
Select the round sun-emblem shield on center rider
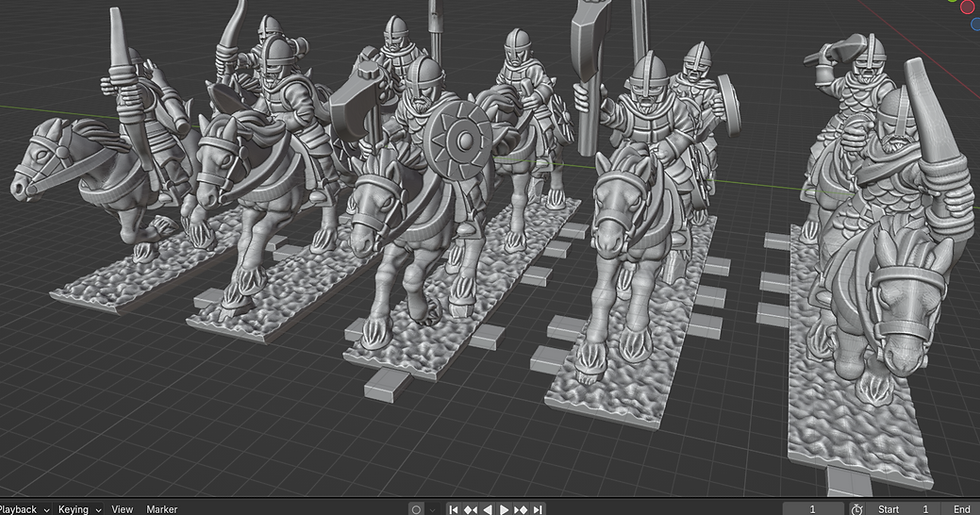458,142
